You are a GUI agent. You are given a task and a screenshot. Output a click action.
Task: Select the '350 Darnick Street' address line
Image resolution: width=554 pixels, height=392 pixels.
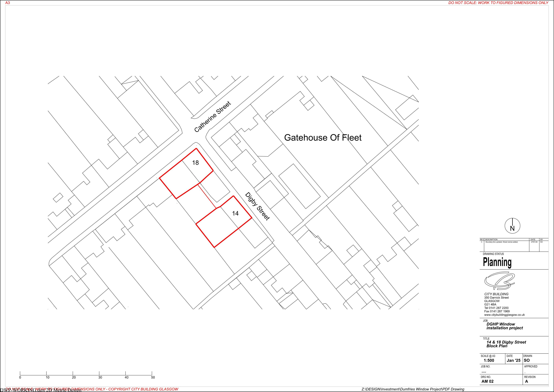[x=496, y=298]
